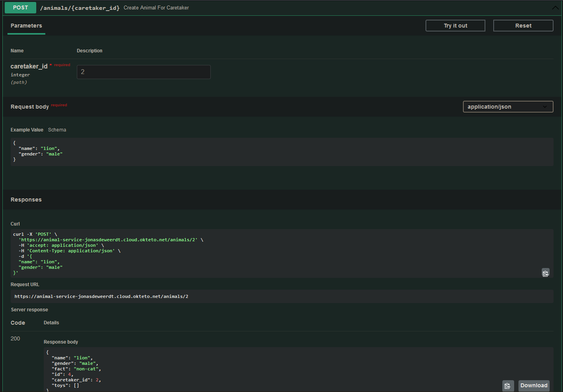The height and width of the screenshot is (392, 563).
Task: Click the 200 response code entry
Action: [x=15, y=338]
